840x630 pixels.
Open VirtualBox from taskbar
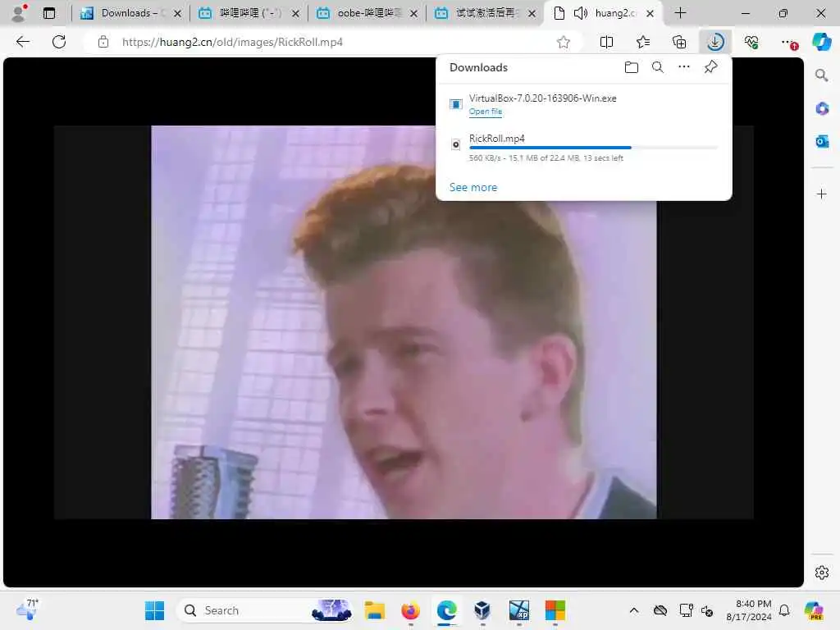coord(482,610)
